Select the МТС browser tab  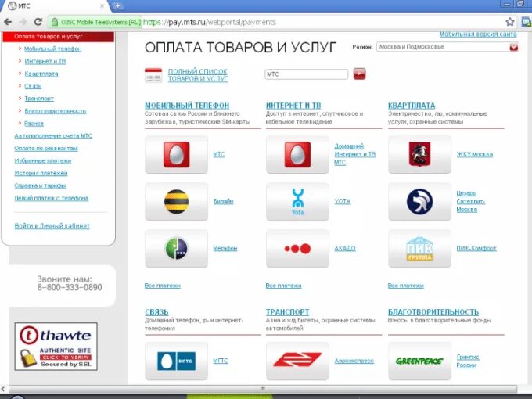pos(56,6)
